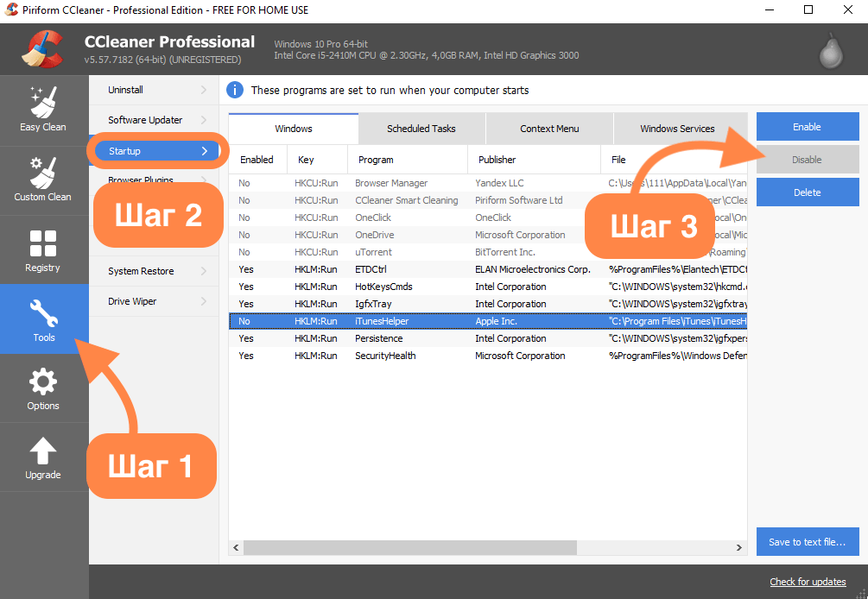Click the BitTorrent Inc. publisher cell

pos(505,252)
